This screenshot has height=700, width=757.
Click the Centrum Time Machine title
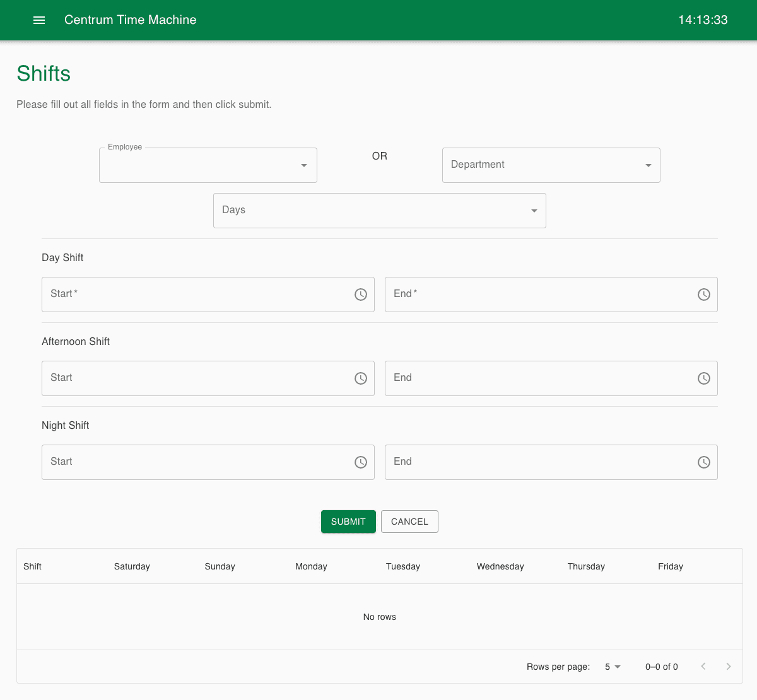tap(131, 20)
